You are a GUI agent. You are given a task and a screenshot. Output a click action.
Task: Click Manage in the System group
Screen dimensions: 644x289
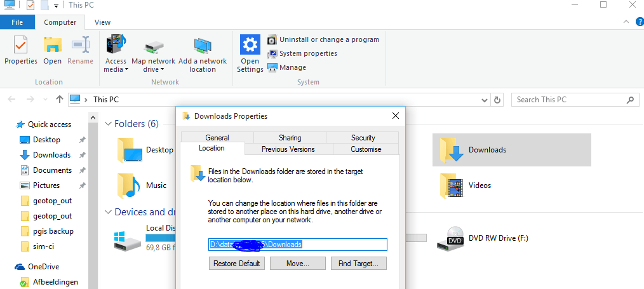click(x=286, y=68)
